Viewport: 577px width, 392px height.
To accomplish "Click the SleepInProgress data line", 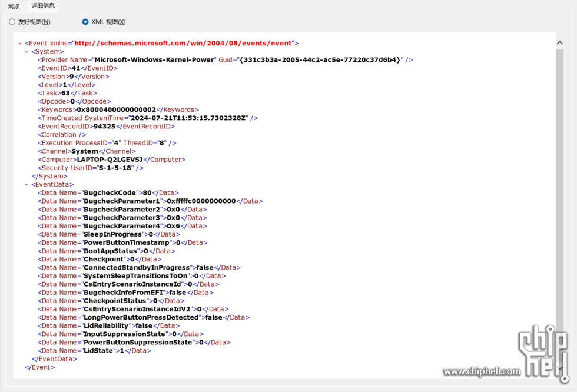I will coord(109,234).
